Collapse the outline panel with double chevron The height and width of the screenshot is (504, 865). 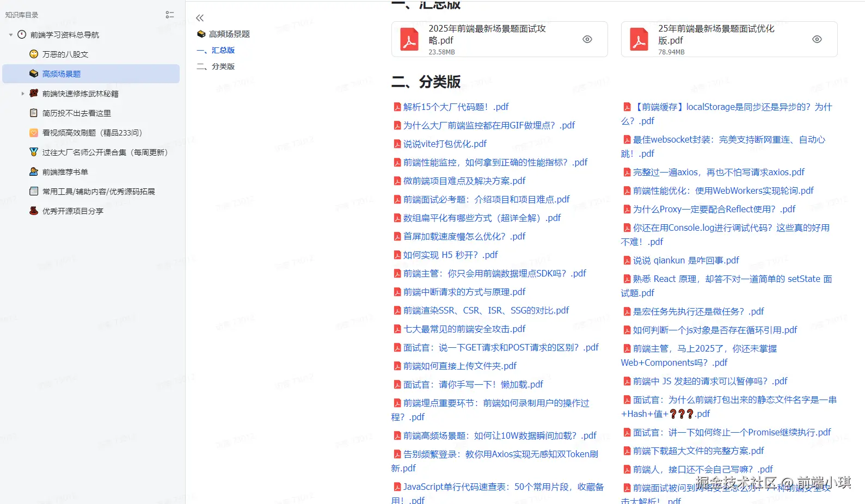(200, 18)
